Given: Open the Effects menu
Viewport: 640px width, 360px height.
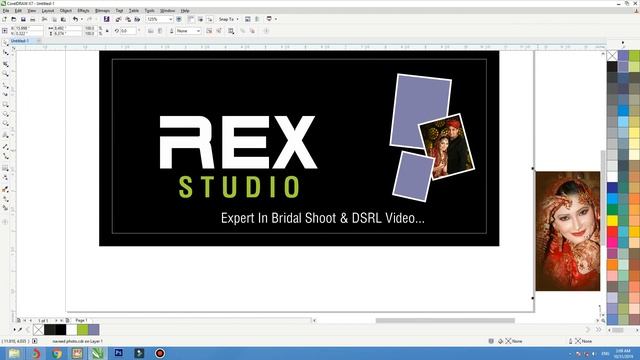Looking at the screenshot, I should coord(83,11).
